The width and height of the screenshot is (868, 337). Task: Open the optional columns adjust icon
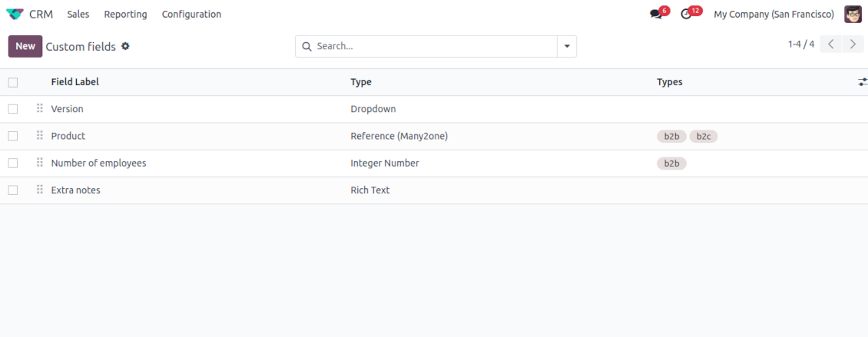click(863, 82)
